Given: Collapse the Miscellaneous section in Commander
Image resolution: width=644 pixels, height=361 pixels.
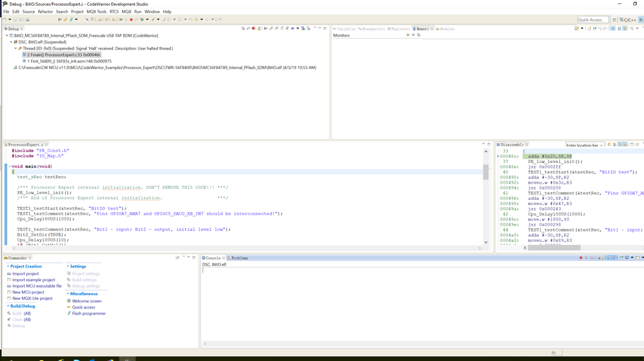Looking at the screenshot, I should coord(68,294).
